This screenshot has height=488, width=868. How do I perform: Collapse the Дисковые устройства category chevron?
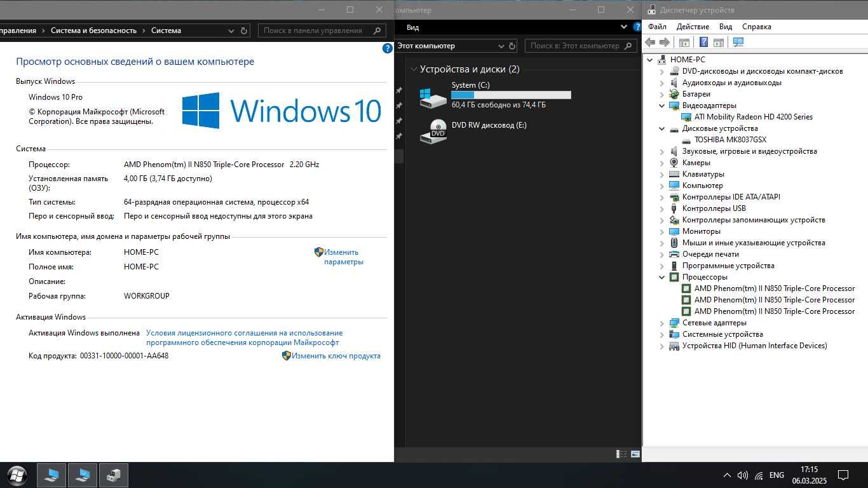pyautogui.click(x=662, y=128)
